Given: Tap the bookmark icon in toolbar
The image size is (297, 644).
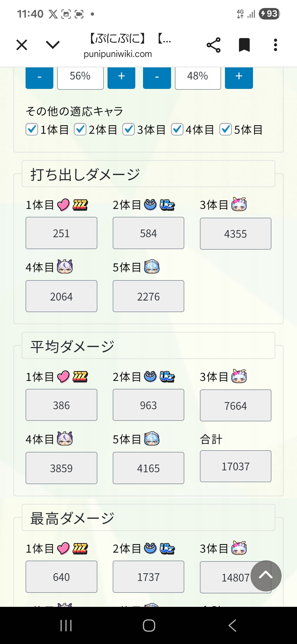Looking at the screenshot, I should (244, 45).
